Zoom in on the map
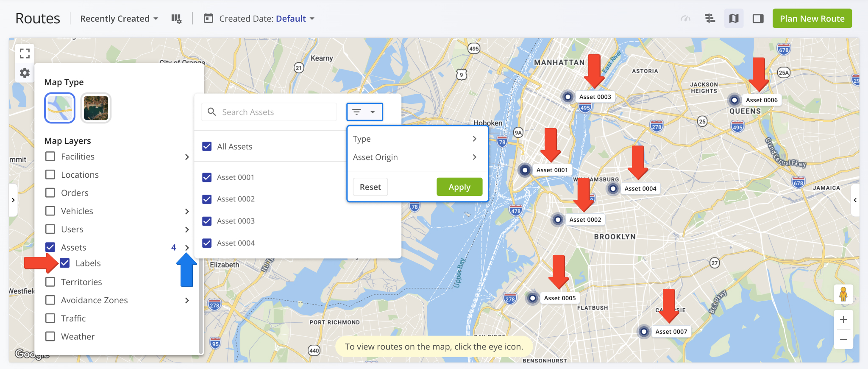The height and width of the screenshot is (369, 868). point(843,320)
